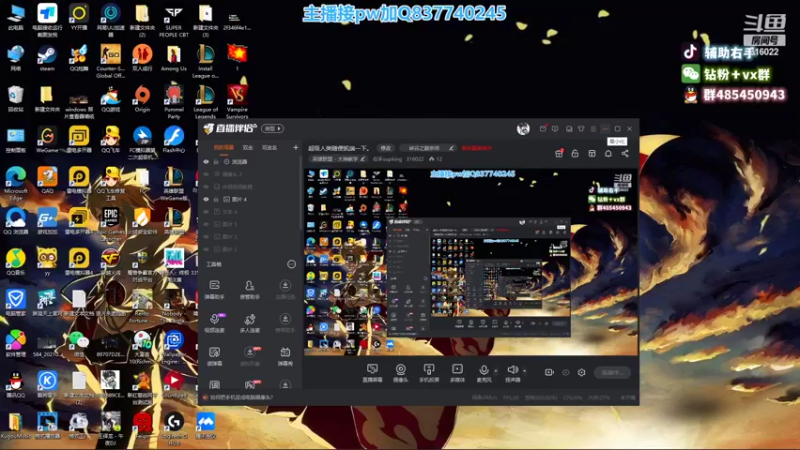Screen dimensions: 800x450
Task: Open Counter-Strike Global Offensive shortcut
Action: [x=111, y=61]
